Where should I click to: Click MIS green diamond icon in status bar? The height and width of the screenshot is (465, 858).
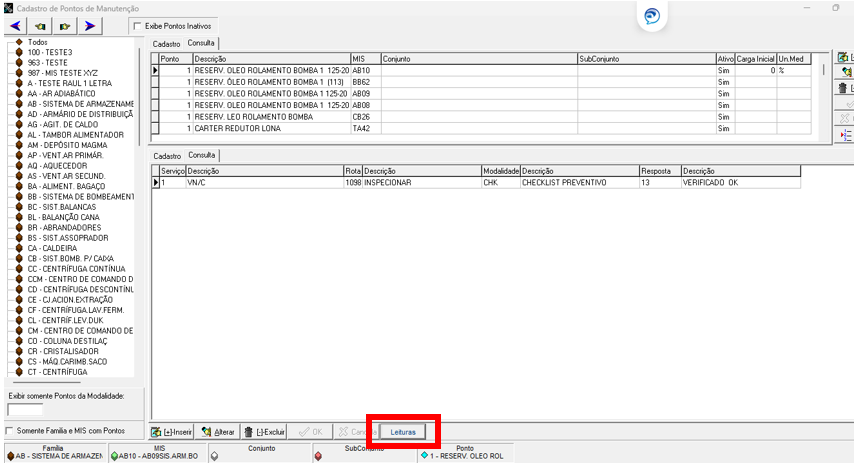114,456
